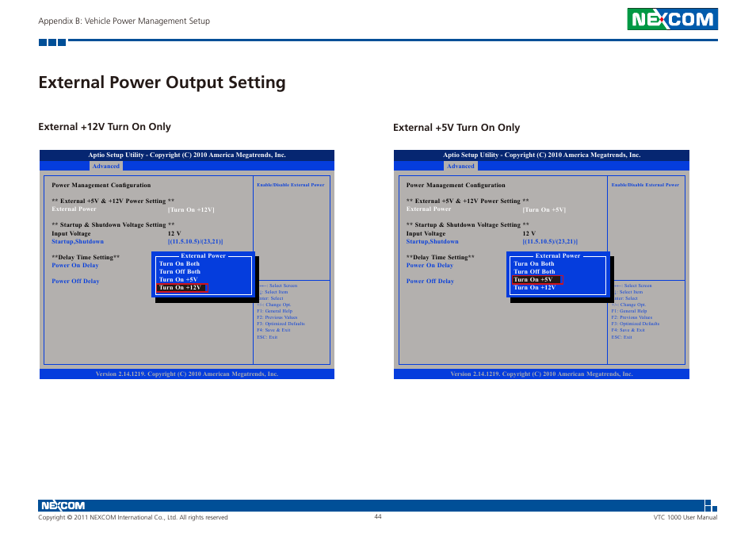The height and width of the screenshot is (533, 756).
Task: Click the NEXCOM logo in the page header
Action: [x=672, y=19]
